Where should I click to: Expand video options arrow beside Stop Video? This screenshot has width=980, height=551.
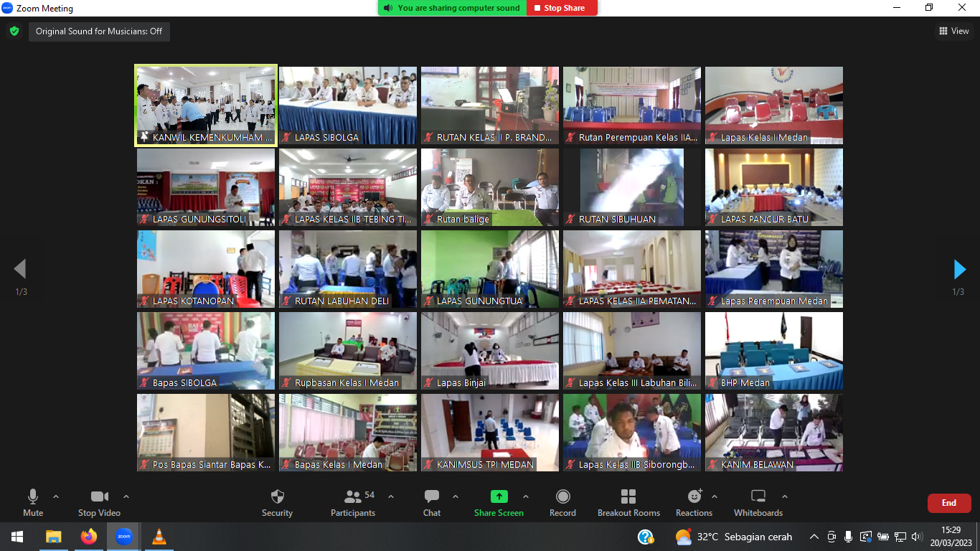[x=126, y=496]
